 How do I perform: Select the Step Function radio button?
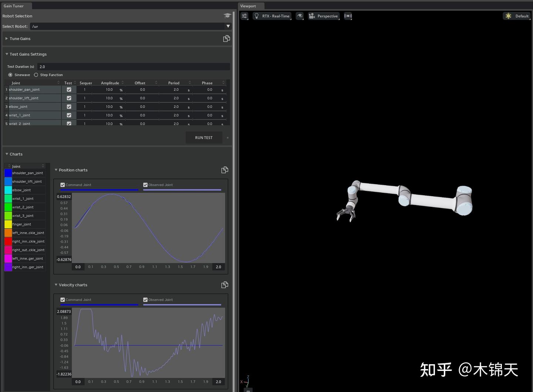36,75
